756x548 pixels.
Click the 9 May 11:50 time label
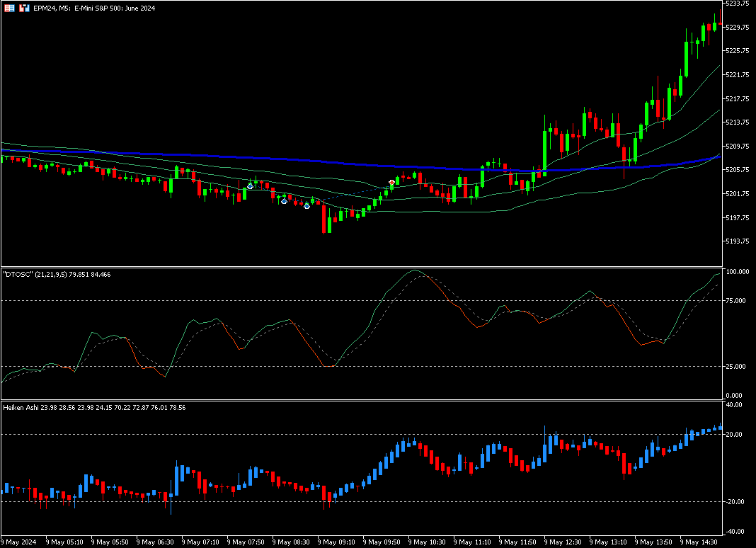pos(518,542)
